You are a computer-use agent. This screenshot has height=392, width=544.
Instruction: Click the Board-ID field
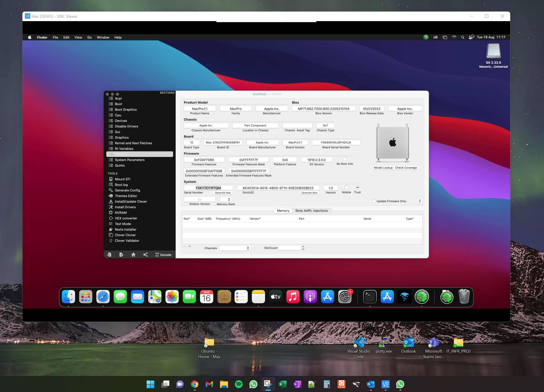tap(223, 143)
